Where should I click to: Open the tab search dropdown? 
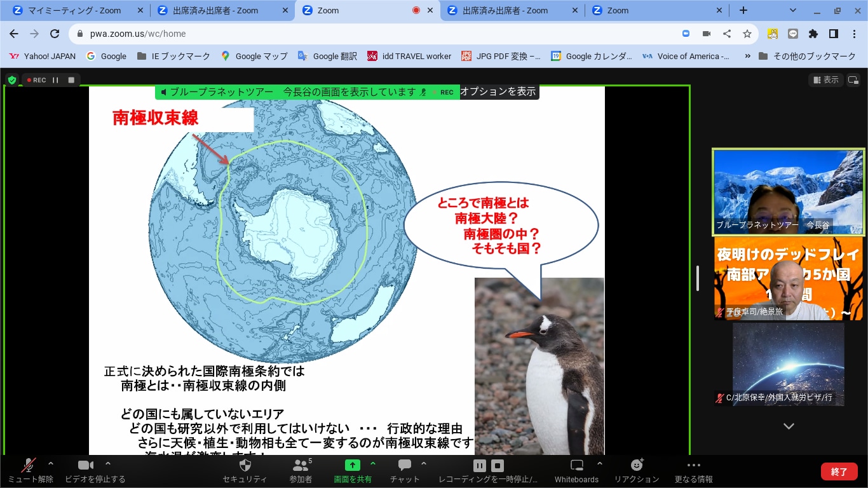(793, 10)
